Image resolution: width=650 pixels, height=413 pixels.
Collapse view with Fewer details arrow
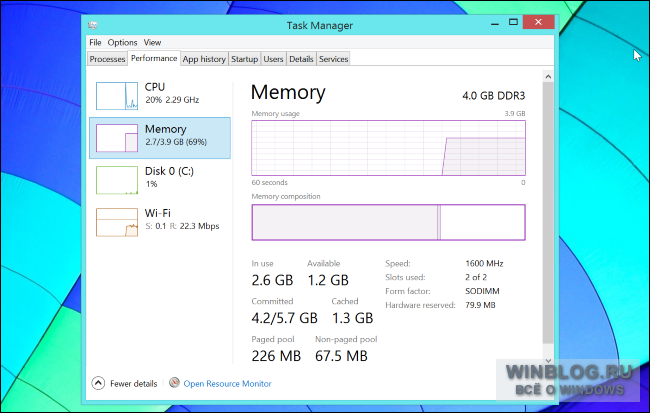coord(98,383)
